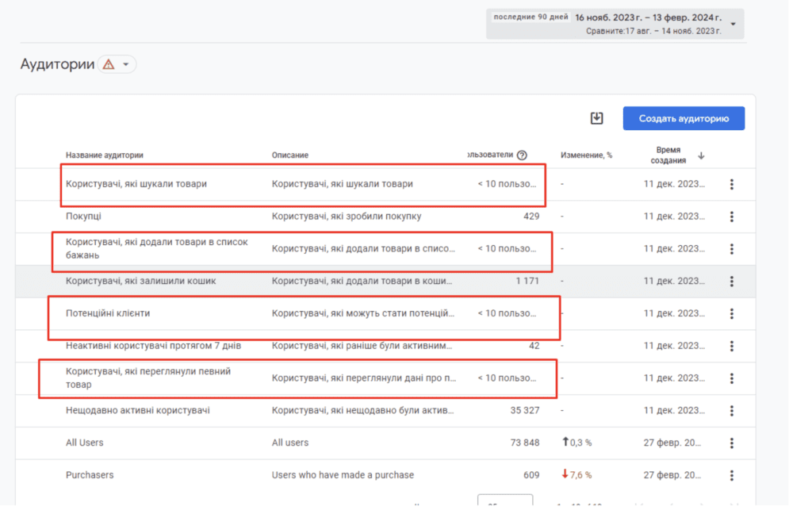Screen dimensions: 812x514
Task: Open more options for Нещодавно активні користувачі
Action: click(732, 410)
